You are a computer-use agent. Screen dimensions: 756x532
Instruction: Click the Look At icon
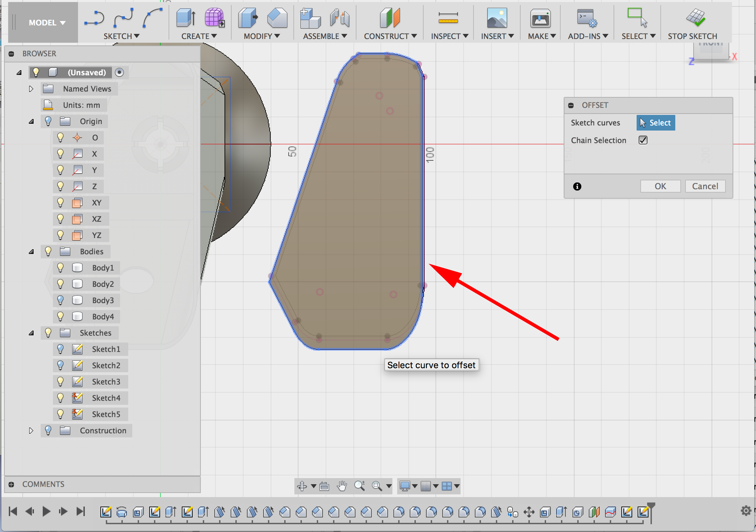click(x=324, y=486)
